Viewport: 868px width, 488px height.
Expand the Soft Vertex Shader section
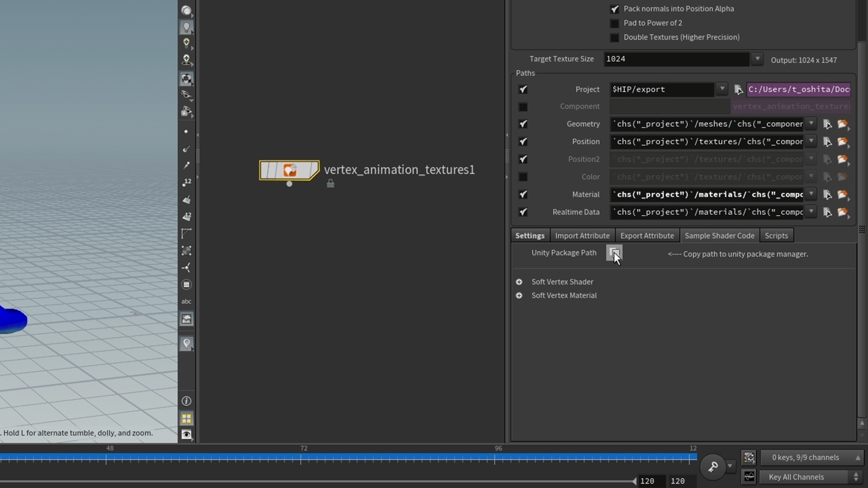[519, 282]
